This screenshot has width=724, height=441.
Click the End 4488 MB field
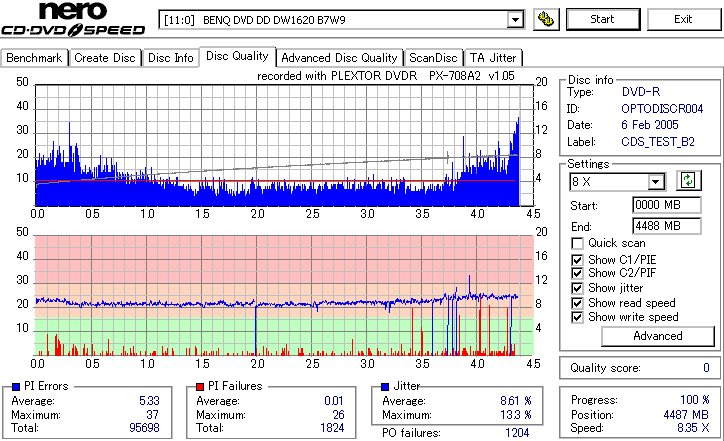pos(666,226)
